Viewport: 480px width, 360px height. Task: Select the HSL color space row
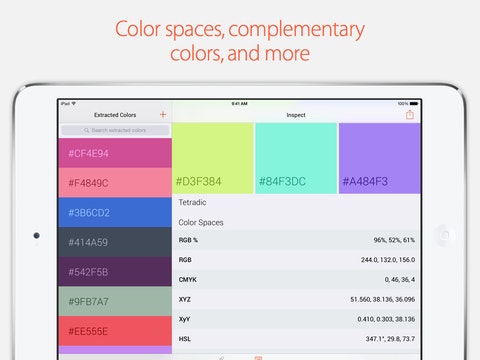tap(296, 339)
